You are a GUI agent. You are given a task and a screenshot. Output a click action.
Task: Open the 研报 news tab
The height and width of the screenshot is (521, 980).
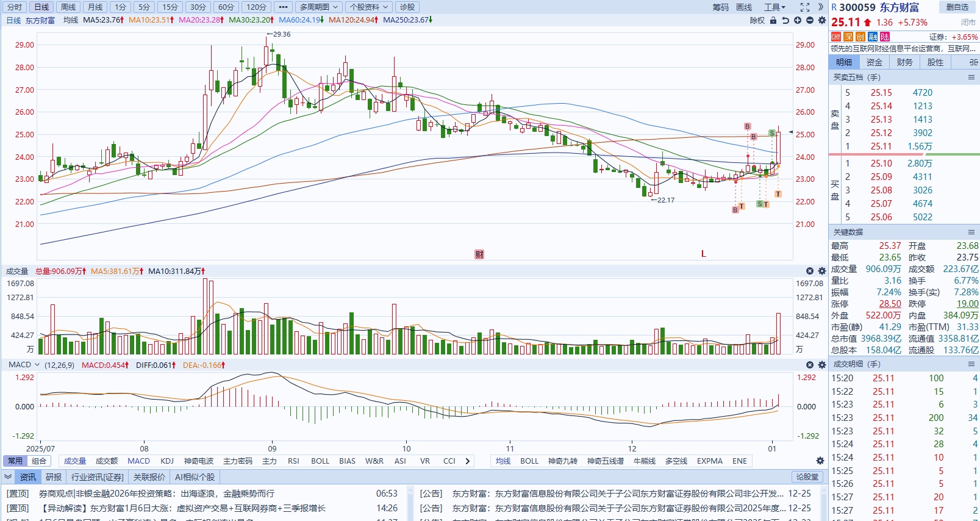tap(54, 477)
